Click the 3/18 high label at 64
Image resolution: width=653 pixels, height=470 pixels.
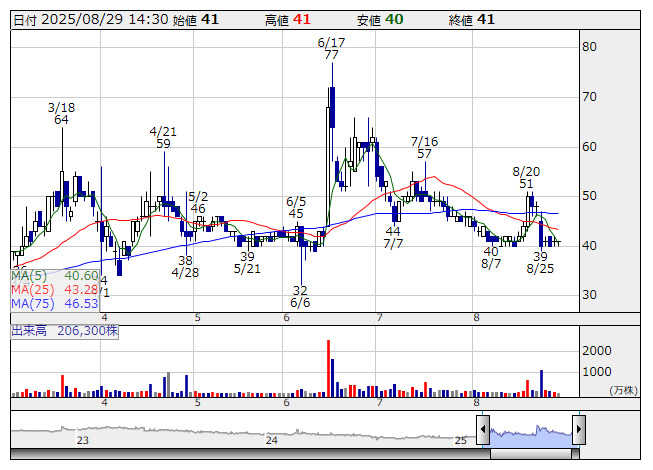[x=61, y=114]
